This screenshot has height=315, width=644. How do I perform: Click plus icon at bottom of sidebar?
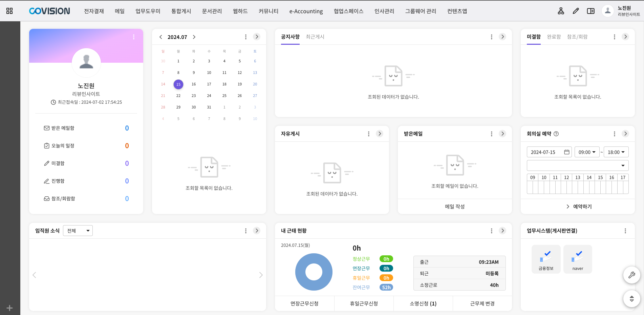click(x=9, y=308)
